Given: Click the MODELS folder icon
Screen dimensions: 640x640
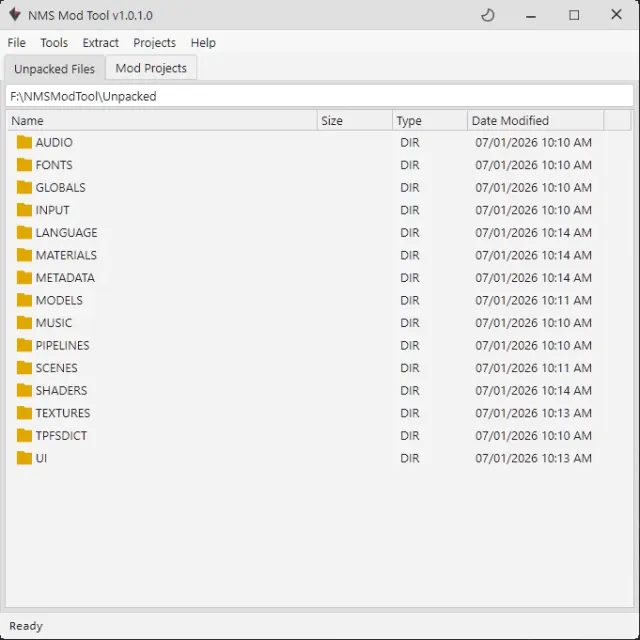Looking at the screenshot, I should [24, 300].
